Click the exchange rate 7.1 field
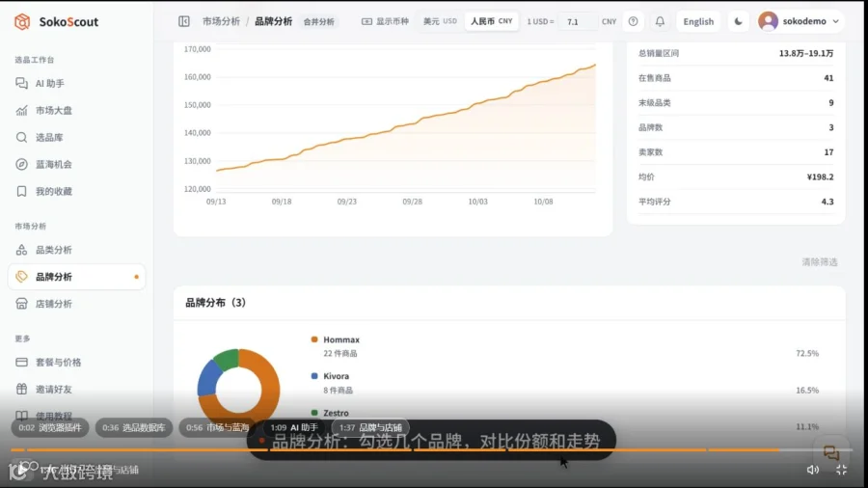 click(578, 21)
